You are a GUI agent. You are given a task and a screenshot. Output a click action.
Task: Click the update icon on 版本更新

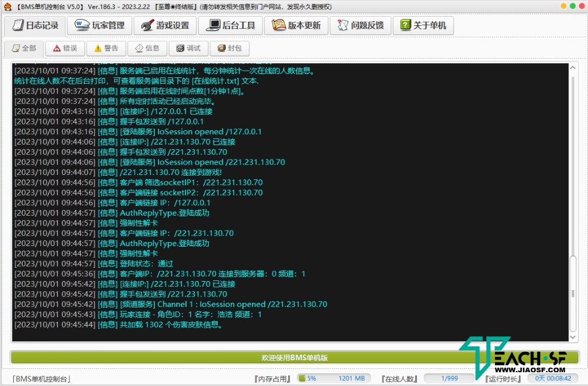pos(278,25)
